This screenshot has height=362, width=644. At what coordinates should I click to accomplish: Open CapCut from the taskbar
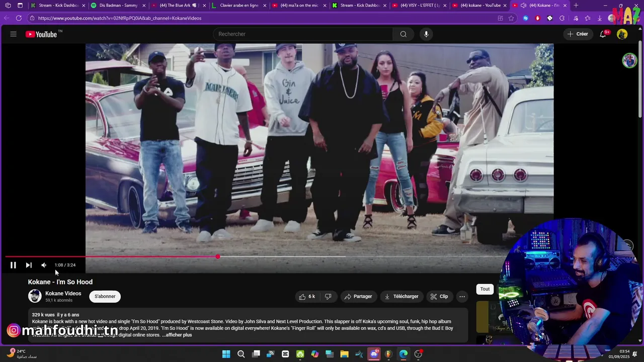point(285,354)
